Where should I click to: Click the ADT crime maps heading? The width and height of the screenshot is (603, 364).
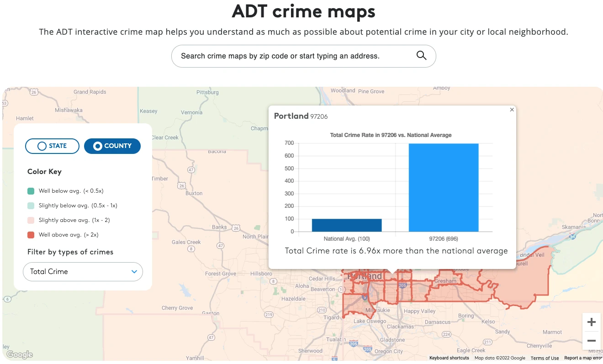pyautogui.click(x=303, y=11)
